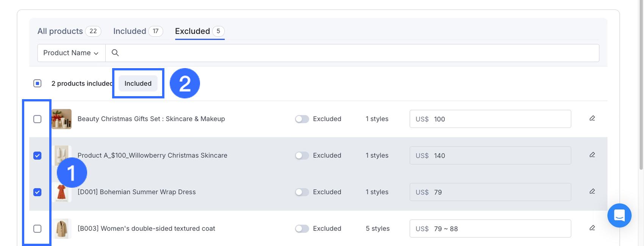Open the Product Name filter dropdown
The image size is (644, 246).
(71, 53)
